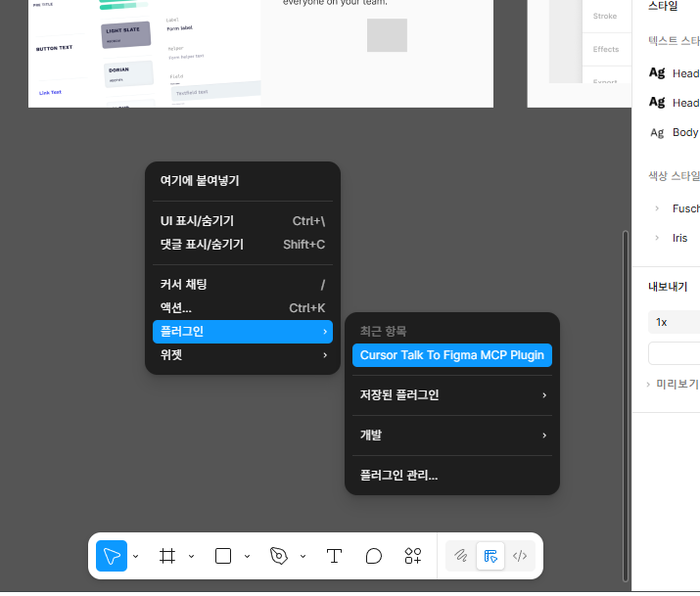
Task: Click the 텍스트 스타일 heading
Action: [x=674, y=40]
